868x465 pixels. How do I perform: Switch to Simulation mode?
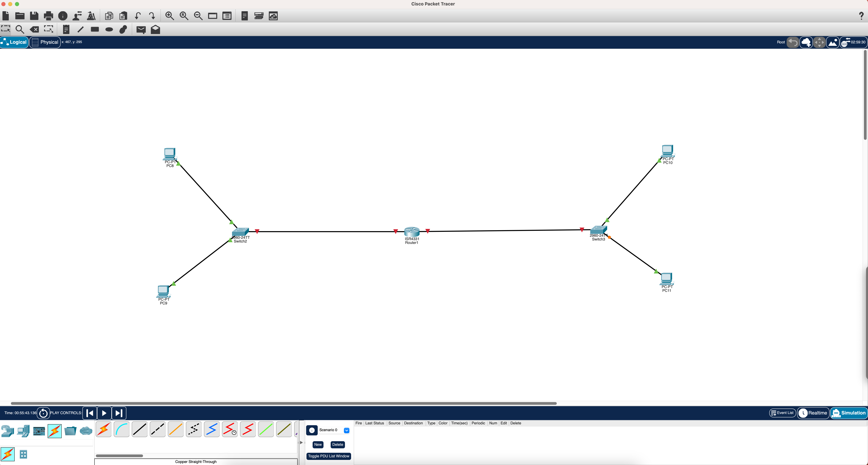(849, 413)
